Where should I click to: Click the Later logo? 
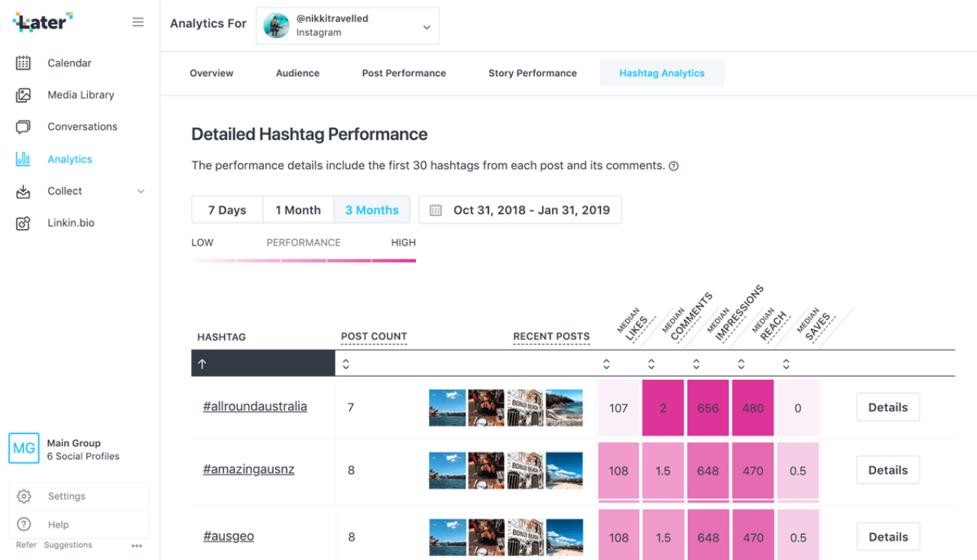coord(42,22)
